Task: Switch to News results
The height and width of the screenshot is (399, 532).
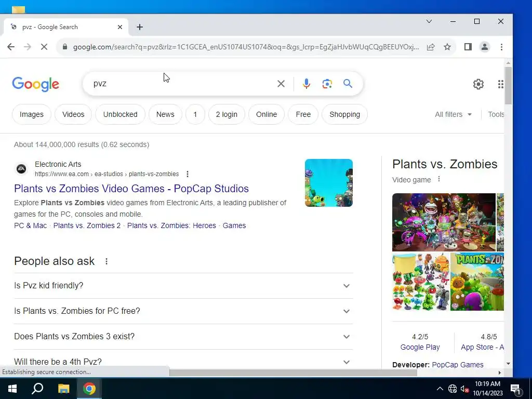Action: 165,114
